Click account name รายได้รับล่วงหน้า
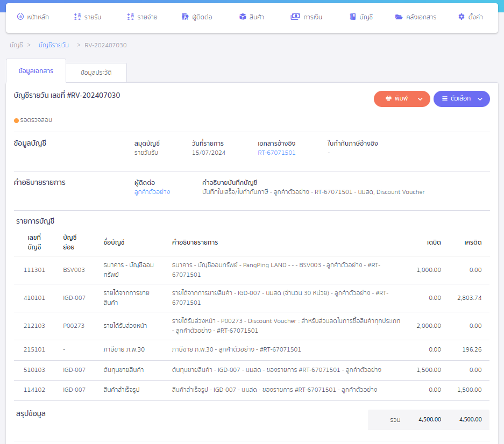This screenshot has height=444, width=504. [125, 326]
